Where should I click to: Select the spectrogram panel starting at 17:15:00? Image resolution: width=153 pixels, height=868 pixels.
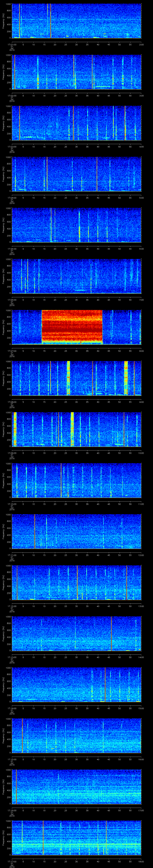tap(76, 736)
